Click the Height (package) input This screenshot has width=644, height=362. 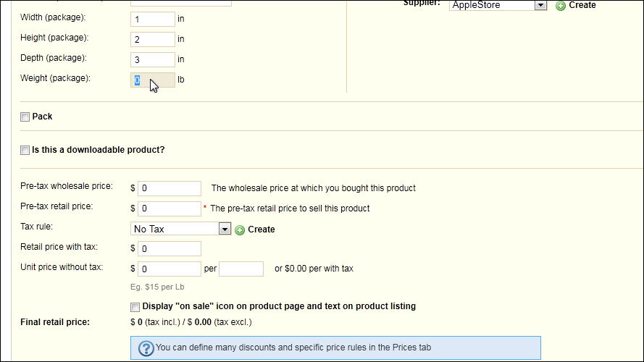coord(153,39)
